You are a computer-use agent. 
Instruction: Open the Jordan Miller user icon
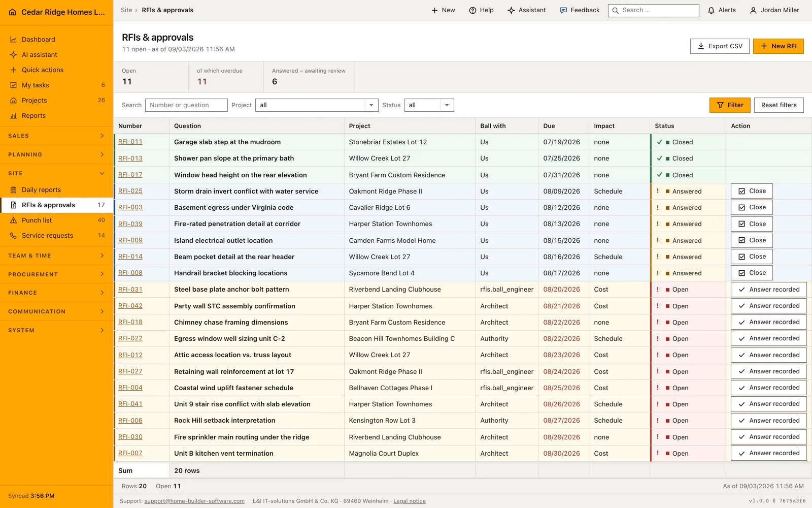click(x=753, y=10)
